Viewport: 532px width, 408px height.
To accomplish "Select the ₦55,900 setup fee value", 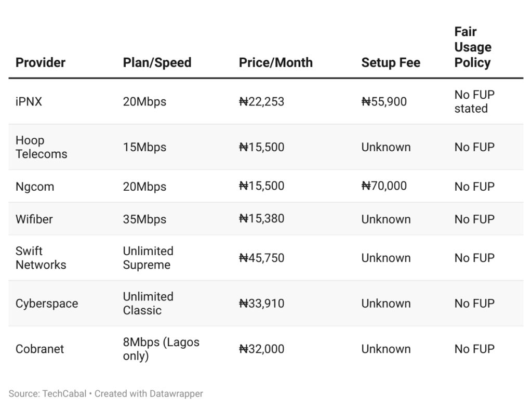I will 384,102.
